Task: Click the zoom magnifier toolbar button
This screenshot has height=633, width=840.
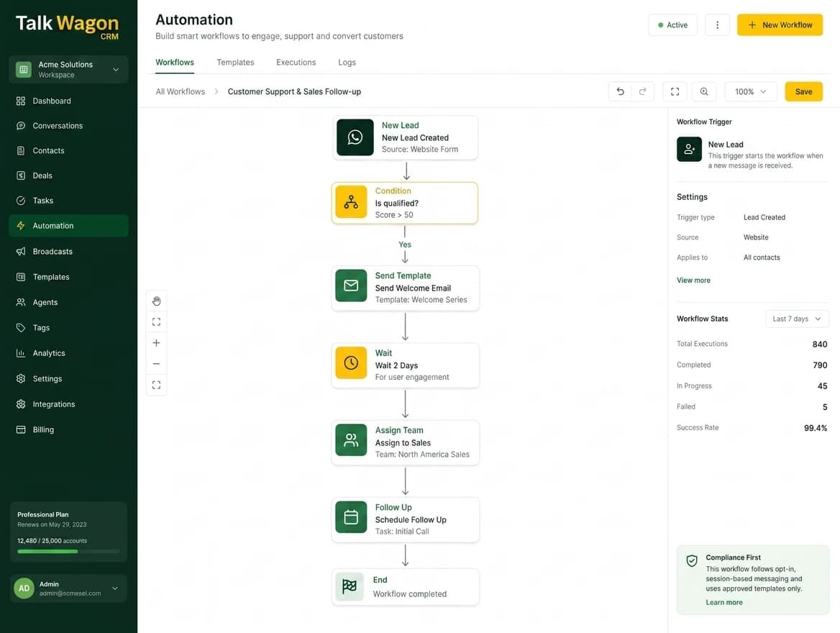Action: point(704,91)
